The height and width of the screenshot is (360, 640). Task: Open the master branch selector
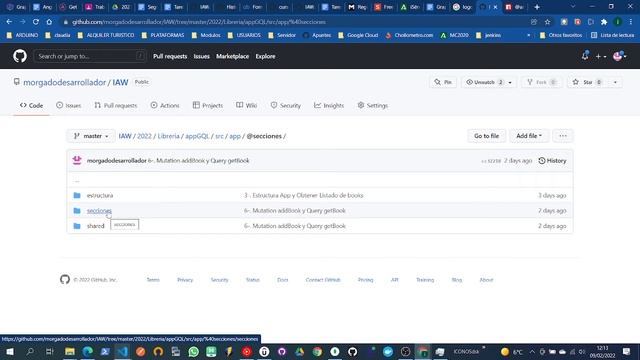(x=91, y=136)
